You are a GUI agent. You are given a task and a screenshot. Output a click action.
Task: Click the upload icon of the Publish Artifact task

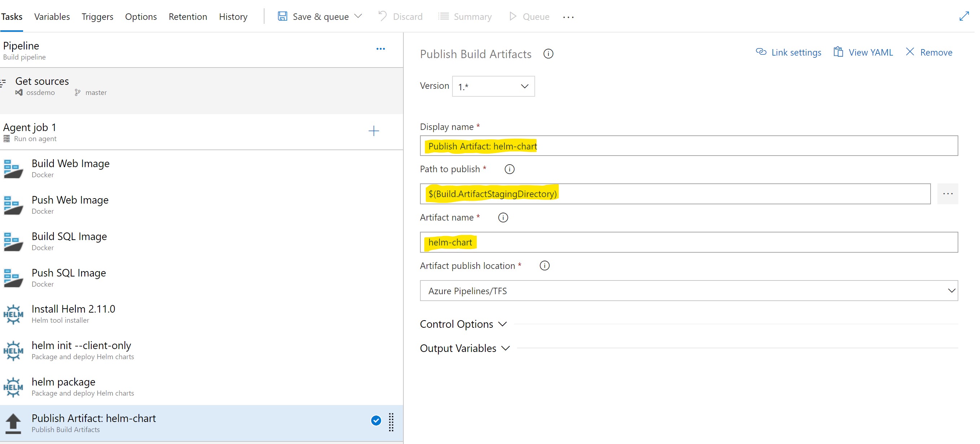[x=13, y=423]
